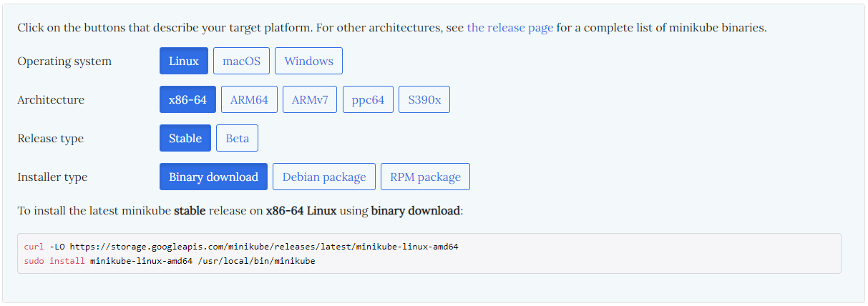Click the 'Architecture' label
This screenshot has height=306, width=868.
point(51,100)
